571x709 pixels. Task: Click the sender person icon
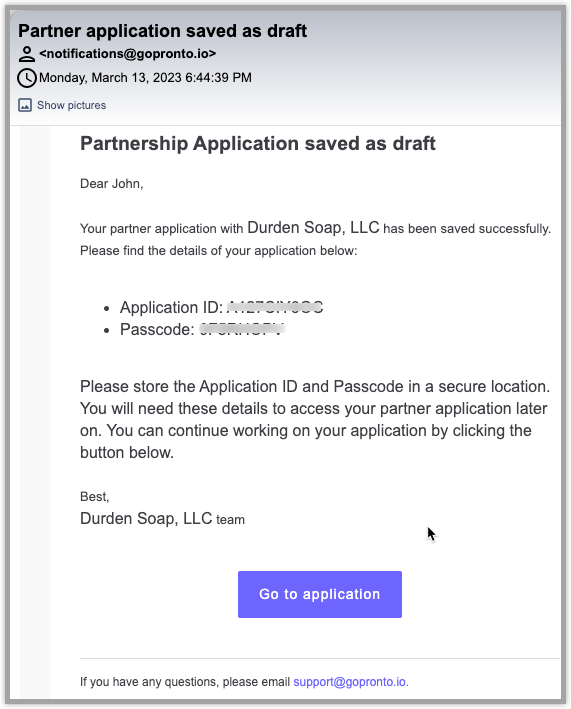27,54
